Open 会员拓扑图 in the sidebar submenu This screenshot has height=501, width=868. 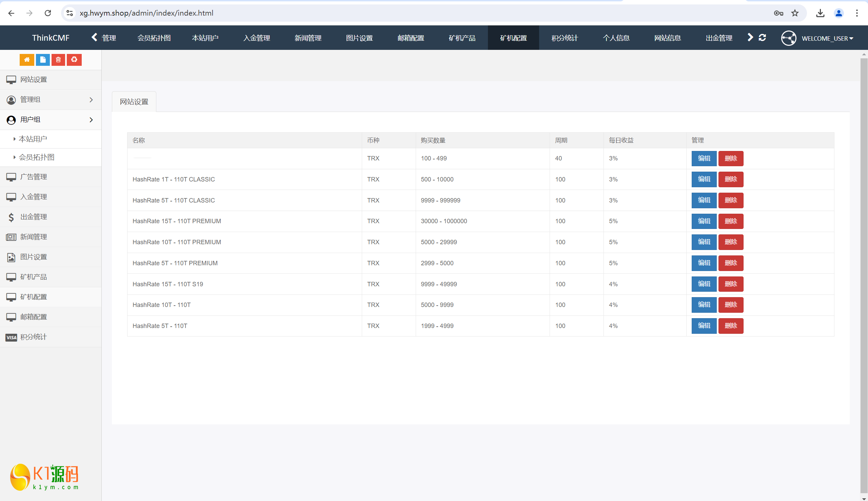[x=37, y=157]
